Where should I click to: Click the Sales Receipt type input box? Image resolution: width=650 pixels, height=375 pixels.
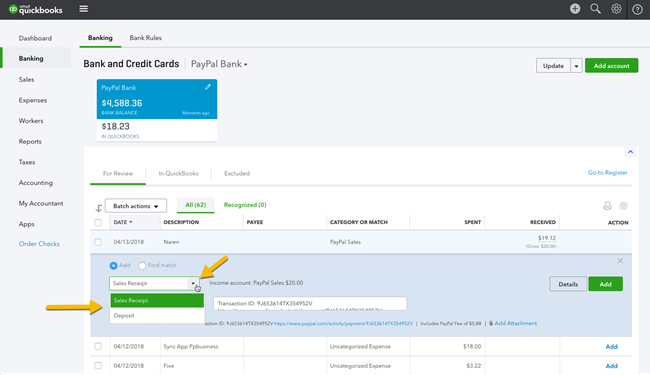point(149,283)
